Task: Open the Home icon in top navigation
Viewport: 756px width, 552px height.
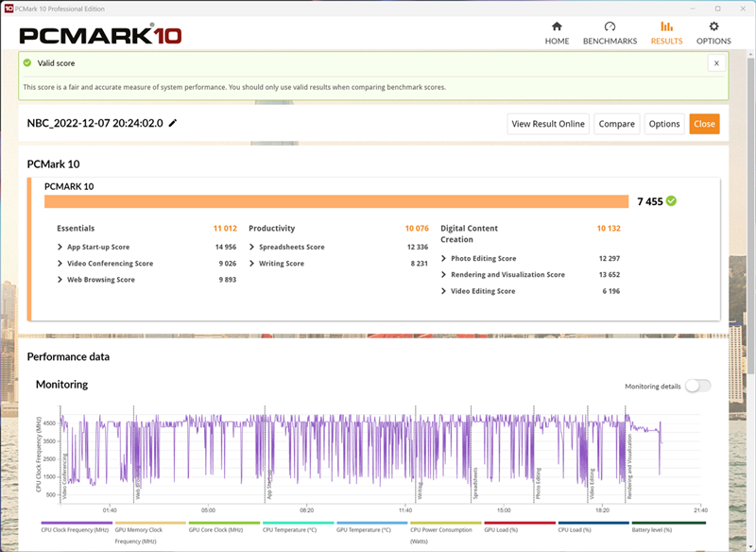Action: click(557, 27)
